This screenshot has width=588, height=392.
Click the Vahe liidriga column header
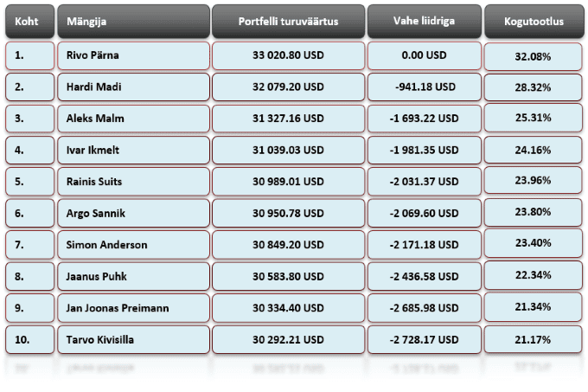422,21
